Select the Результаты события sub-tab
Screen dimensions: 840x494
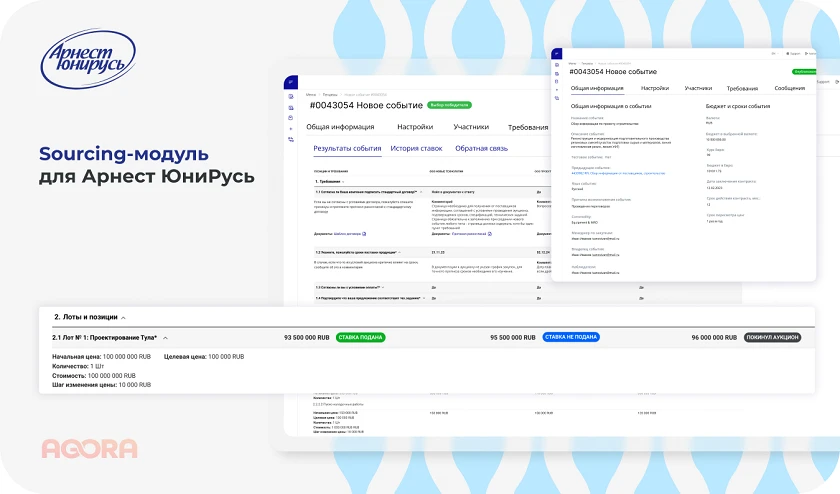(x=347, y=148)
